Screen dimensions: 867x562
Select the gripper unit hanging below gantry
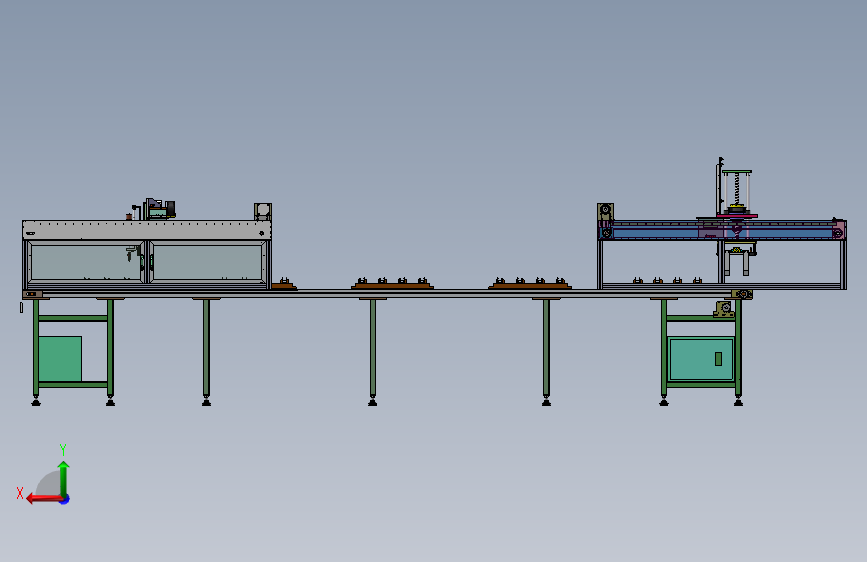[737, 258]
